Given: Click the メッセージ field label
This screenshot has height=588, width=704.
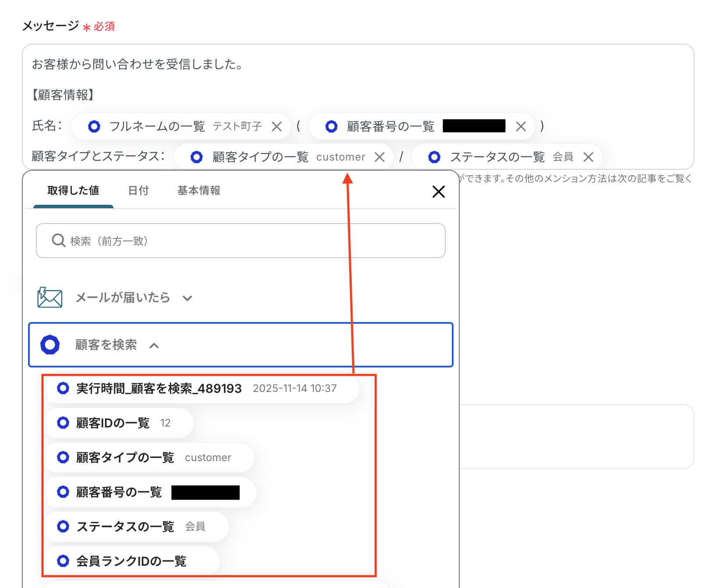Looking at the screenshot, I should click(x=51, y=26).
